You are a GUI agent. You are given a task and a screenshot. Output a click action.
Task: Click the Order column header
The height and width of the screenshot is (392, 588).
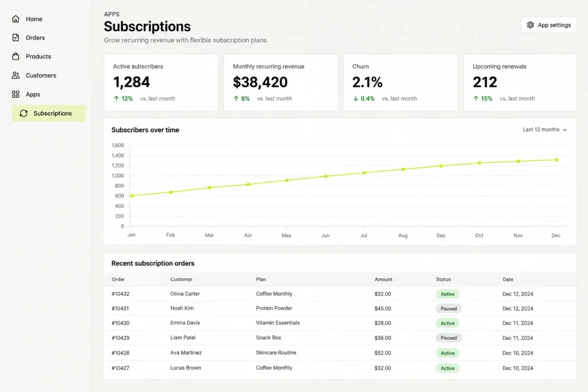click(x=118, y=279)
